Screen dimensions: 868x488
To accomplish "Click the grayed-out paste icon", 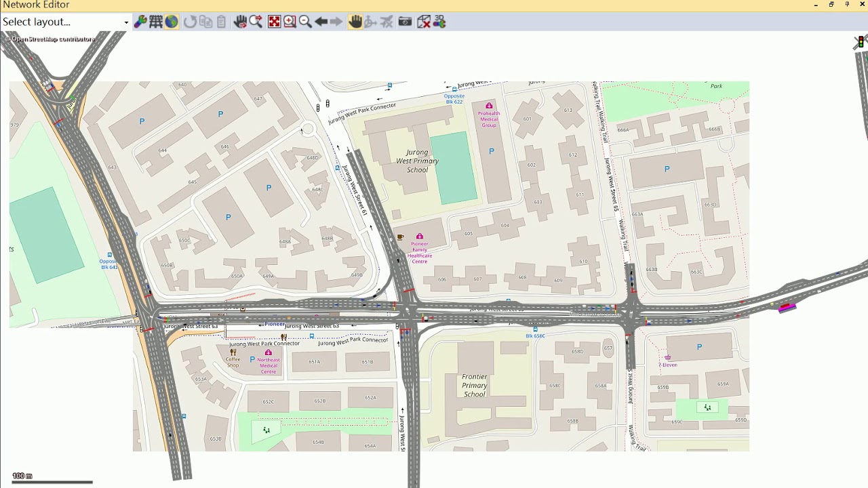I will tap(221, 22).
